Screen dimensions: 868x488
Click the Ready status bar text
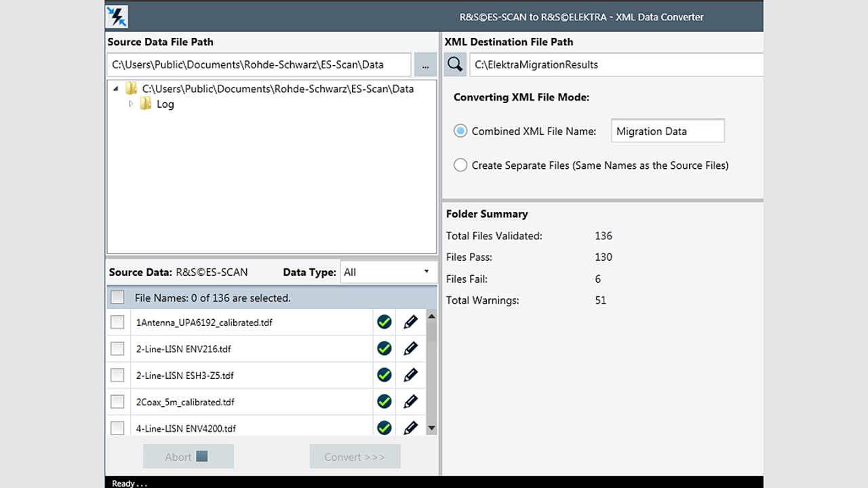pyautogui.click(x=130, y=483)
